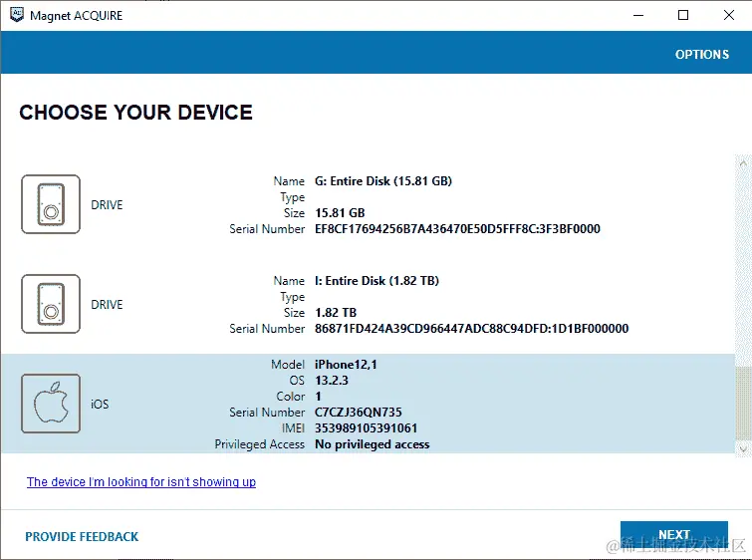This screenshot has height=560, width=752.
Task: Click the Magnet ACQUIRE app icon
Action: click(x=17, y=15)
